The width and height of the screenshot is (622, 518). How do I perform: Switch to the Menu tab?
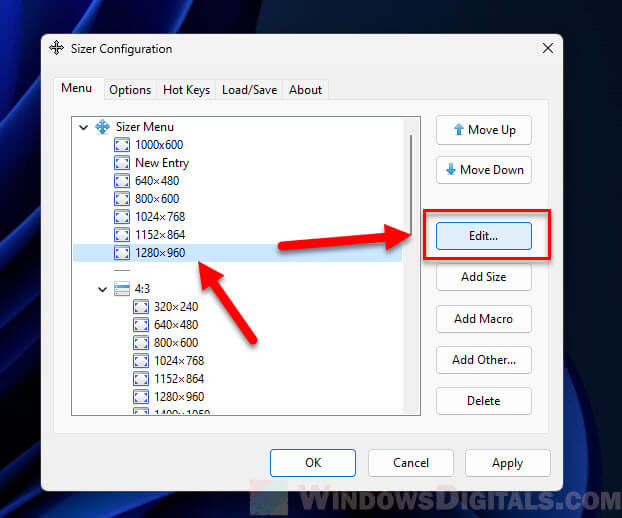77,88
